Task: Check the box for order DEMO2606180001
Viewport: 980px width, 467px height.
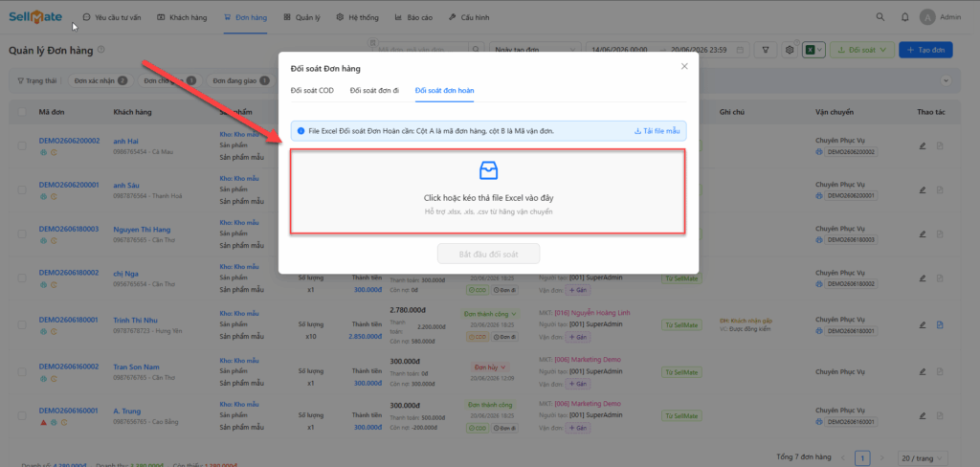Action: coord(23,325)
